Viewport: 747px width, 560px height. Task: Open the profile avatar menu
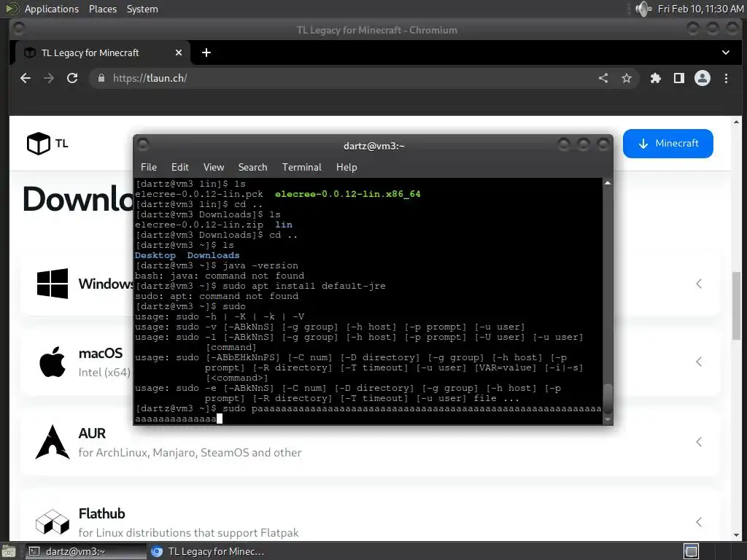(x=703, y=78)
